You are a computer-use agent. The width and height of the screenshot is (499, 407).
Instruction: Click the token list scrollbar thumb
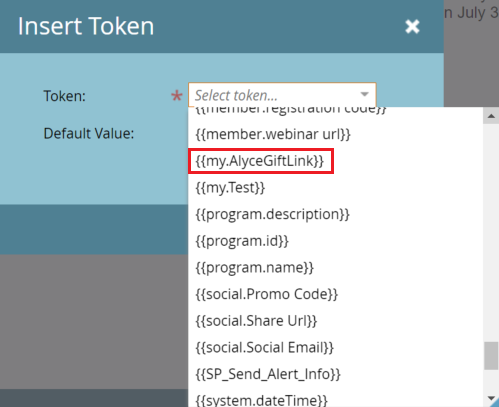[x=491, y=356]
